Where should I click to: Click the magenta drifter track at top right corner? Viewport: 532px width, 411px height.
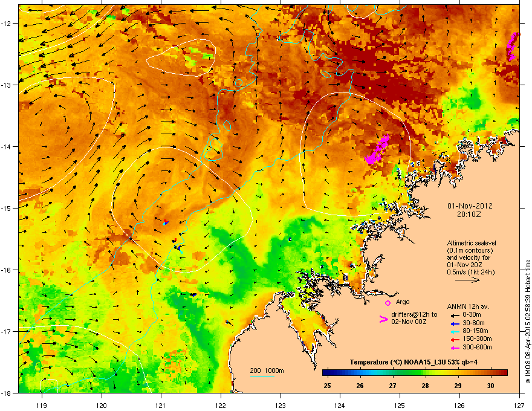point(512,47)
